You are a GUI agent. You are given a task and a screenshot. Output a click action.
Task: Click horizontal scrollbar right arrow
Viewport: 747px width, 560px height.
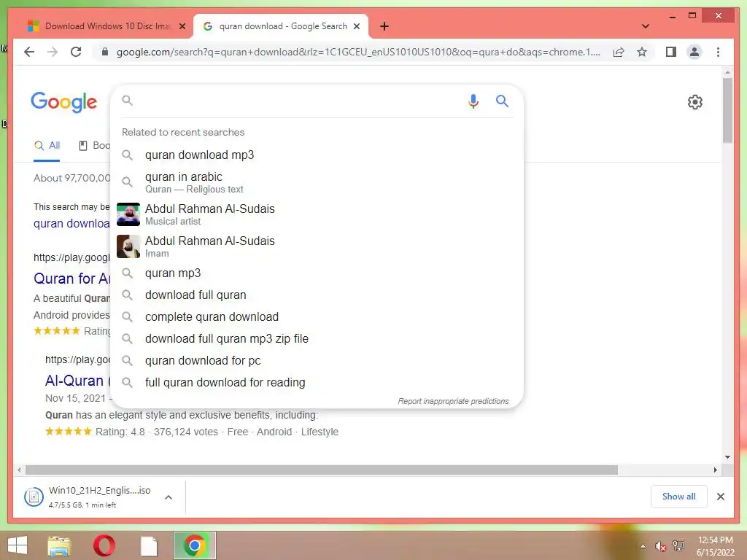click(716, 470)
